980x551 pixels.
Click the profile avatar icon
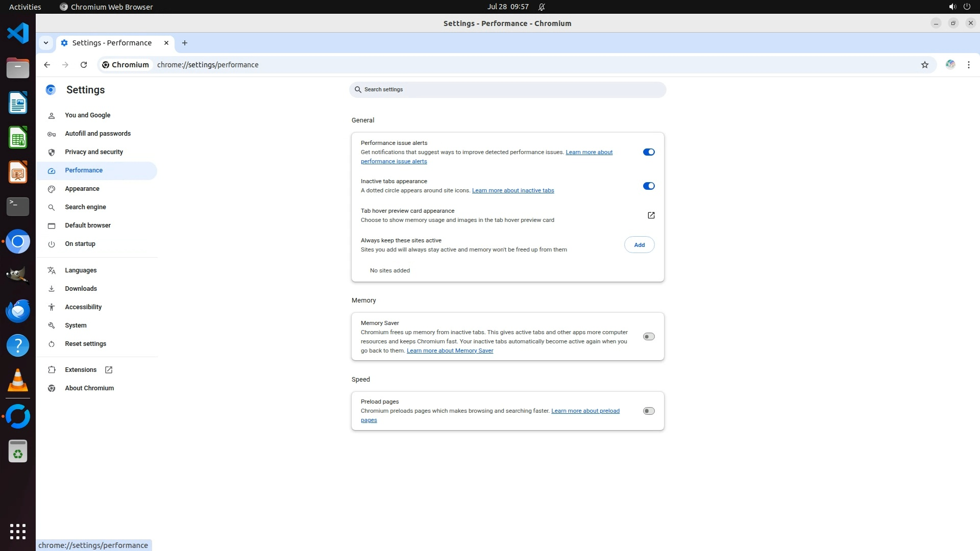tap(950, 65)
